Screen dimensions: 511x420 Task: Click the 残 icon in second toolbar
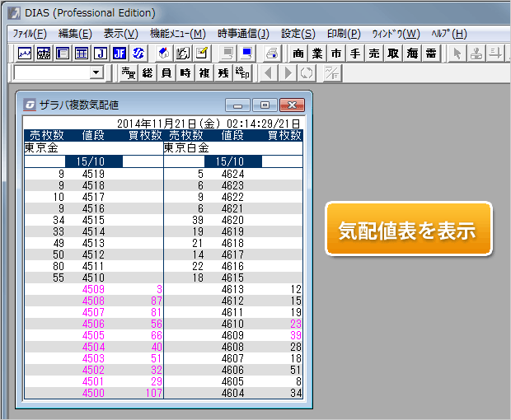tap(223, 73)
